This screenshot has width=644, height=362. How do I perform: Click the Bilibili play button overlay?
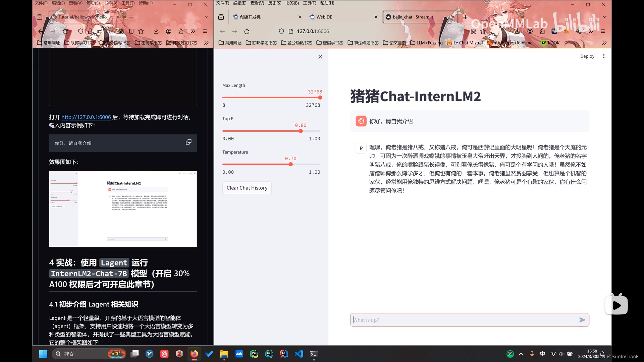pyautogui.click(x=616, y=305)
